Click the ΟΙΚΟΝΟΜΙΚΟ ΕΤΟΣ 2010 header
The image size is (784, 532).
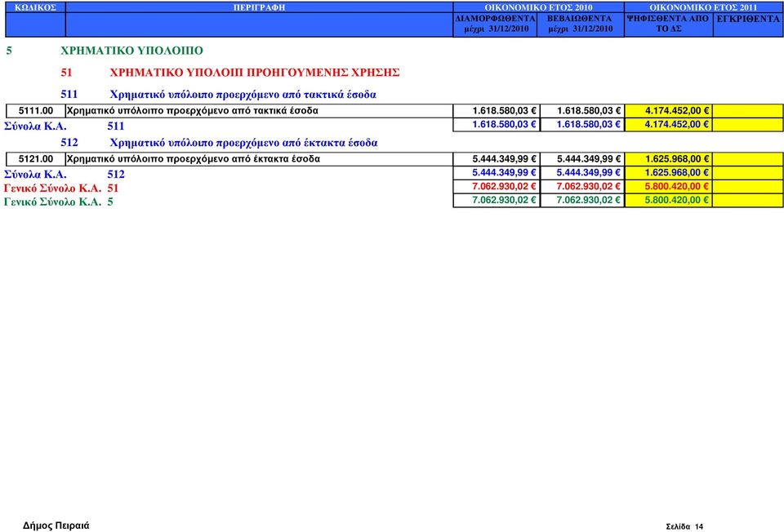pyautogui.click(x=538, y=7)
